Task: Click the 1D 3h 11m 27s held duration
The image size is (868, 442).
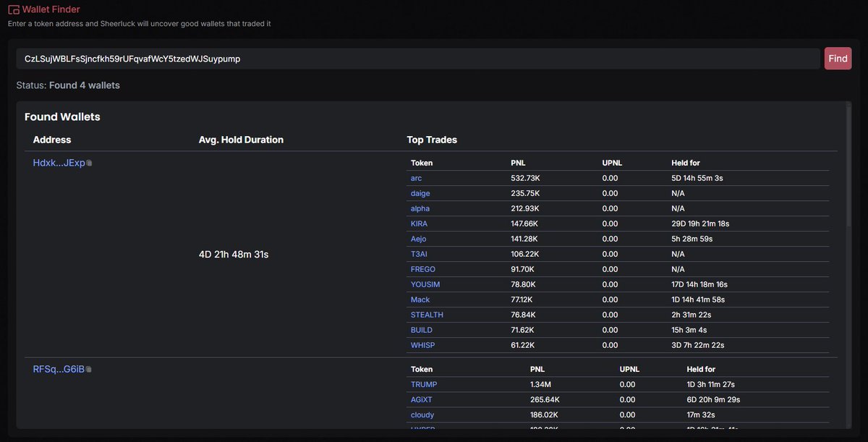Action: pos(711,384)
